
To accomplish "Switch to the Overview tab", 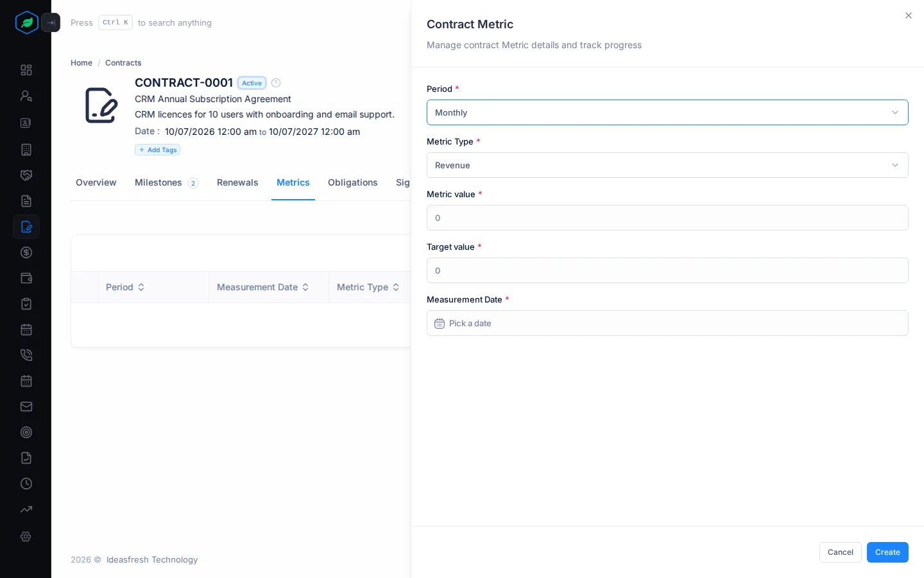I will tap(96, 182).
